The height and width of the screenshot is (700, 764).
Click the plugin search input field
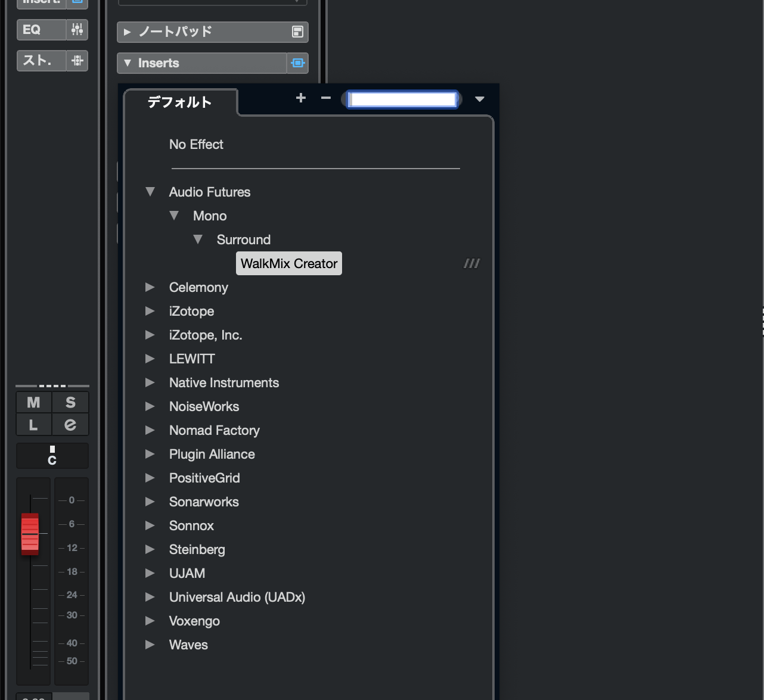pyautogui.click(x=402, y=99)
